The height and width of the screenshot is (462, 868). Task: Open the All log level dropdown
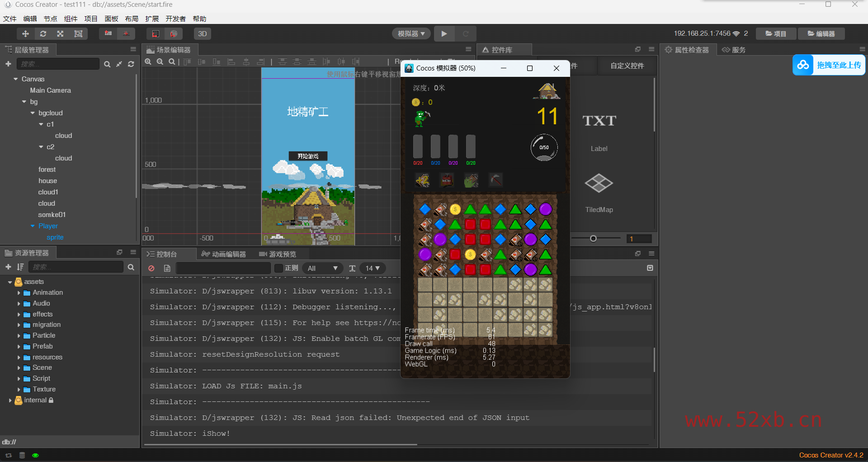point(322,268)
